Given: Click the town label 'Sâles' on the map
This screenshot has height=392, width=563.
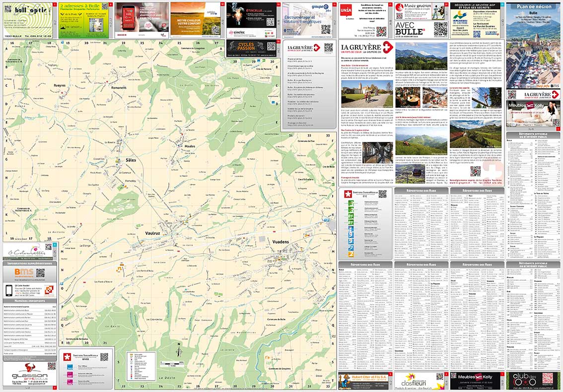Looking at the screenshot, I should click(131, 160).
